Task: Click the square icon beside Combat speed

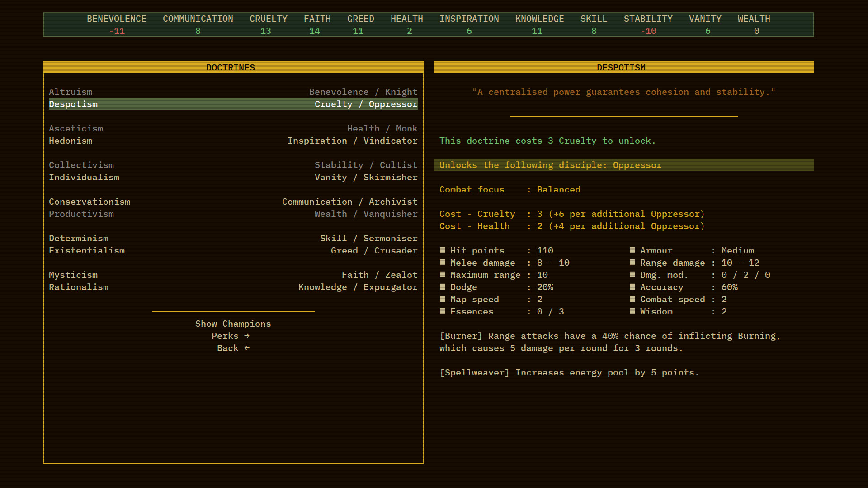Action: pos(632,299)
